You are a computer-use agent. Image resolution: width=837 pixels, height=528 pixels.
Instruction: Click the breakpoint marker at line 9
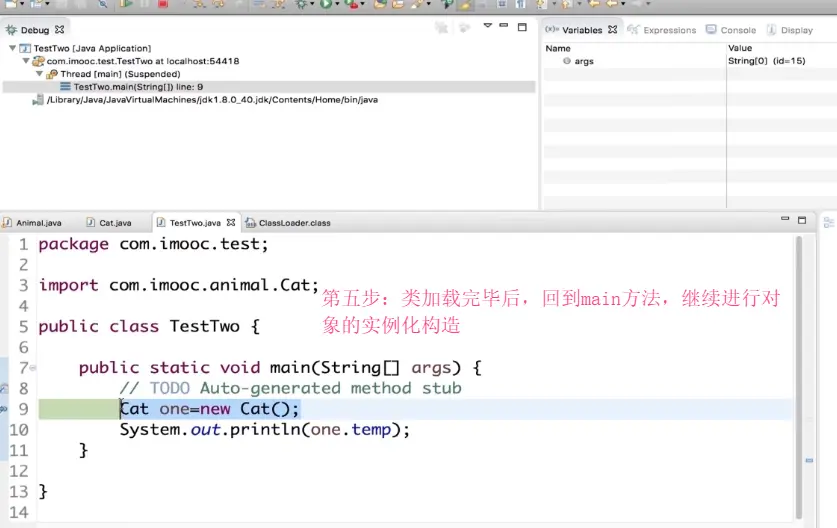pos(4,409)
